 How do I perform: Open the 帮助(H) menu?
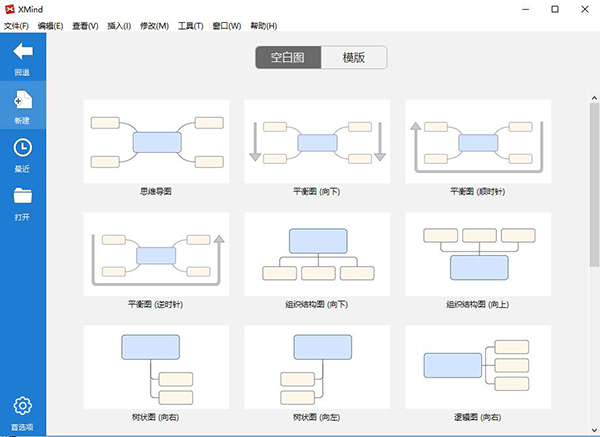264,26
